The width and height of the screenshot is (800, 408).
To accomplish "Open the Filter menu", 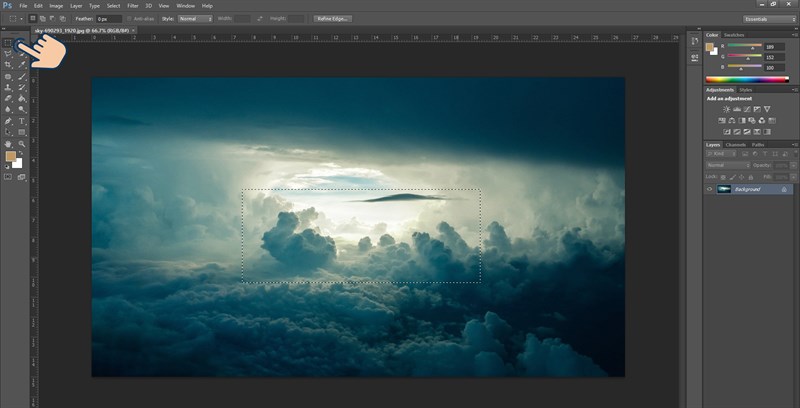I will point(132,6).
